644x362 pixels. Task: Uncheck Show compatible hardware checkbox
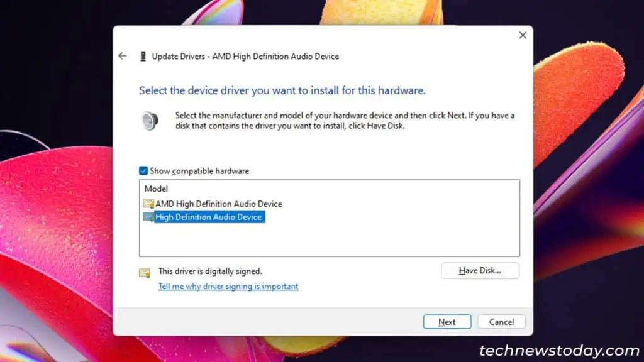[143, 171]
